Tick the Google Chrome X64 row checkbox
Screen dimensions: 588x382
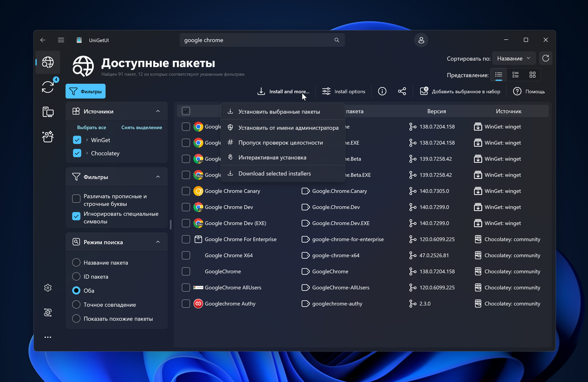coord(186,255)
